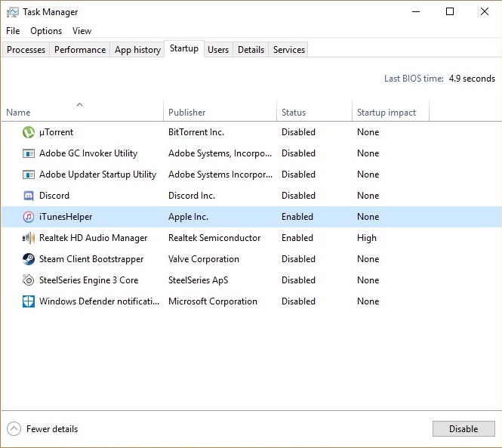Click the Adobe Updater Startup Utility icon
The width and height of the screenshot is (502, 448).
29,175
